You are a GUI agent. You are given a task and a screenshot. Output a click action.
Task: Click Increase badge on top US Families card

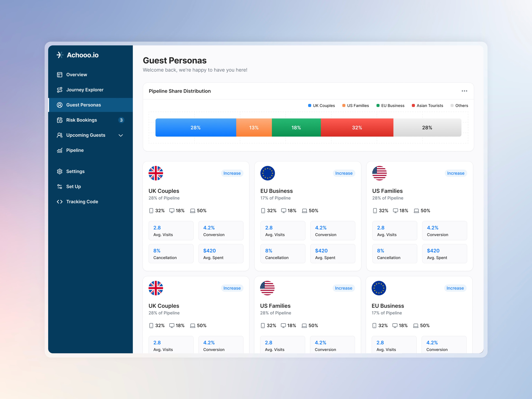coord(456,173)
